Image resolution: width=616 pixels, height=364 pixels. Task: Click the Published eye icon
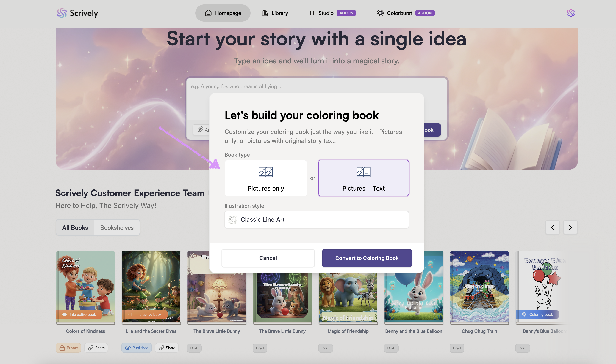pyautogui.click(x=128, y=348)
